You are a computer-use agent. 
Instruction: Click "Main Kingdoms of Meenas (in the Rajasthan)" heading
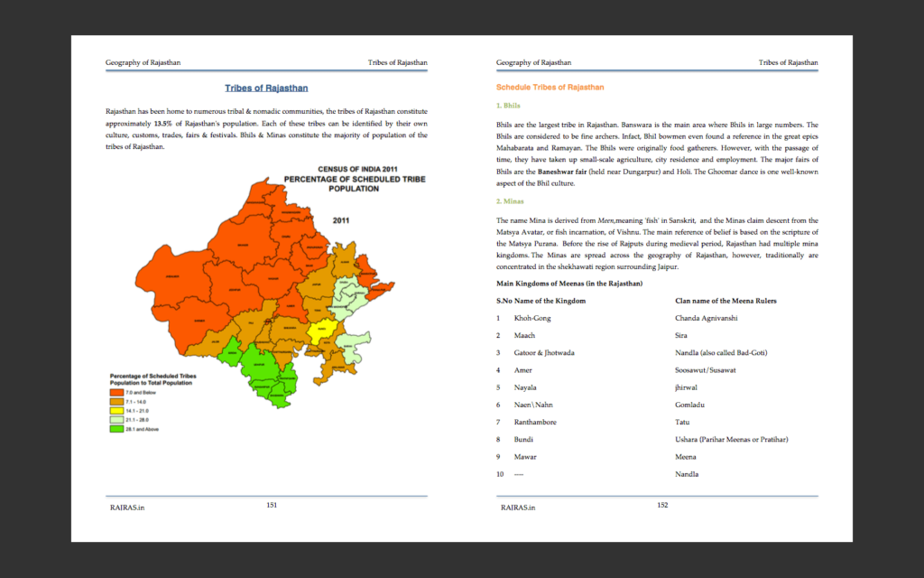[569, 284]
